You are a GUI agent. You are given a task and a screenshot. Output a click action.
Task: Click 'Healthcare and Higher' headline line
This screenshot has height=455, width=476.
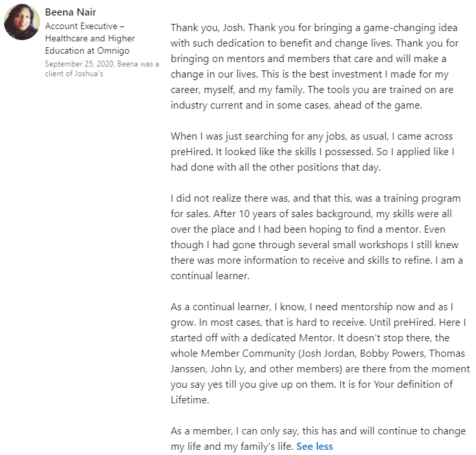tap(90, 38)
